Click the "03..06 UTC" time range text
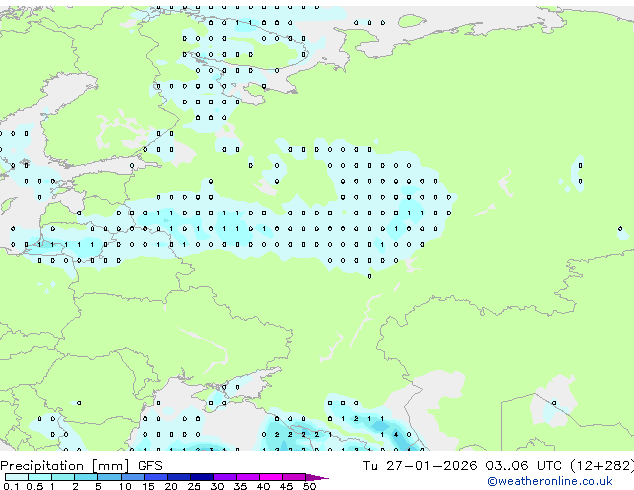634x490 pixels. click(x=524, y=466)
